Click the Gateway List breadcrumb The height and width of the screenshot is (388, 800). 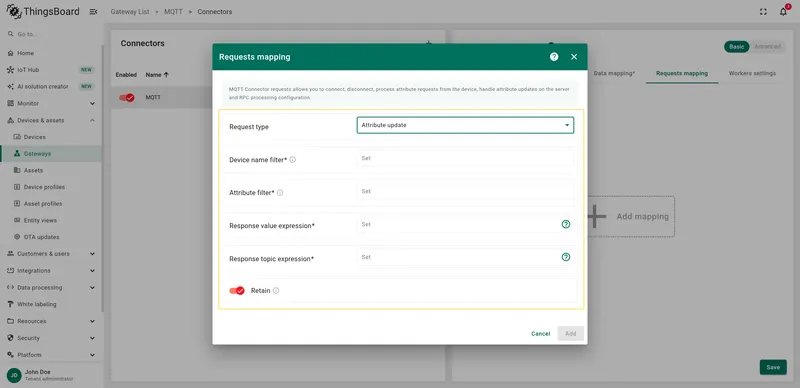[x=130, y=12]
